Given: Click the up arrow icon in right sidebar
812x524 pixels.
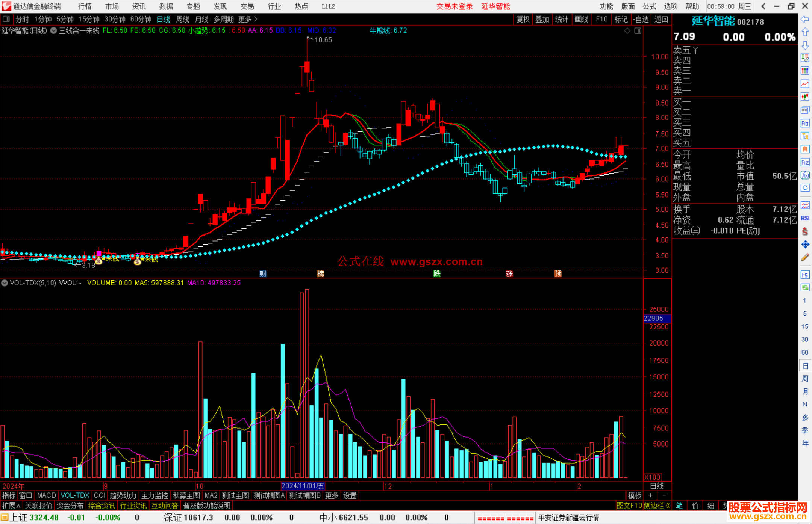Looking at the screenshot, I should pyautogui.click(x=805, y=32).
